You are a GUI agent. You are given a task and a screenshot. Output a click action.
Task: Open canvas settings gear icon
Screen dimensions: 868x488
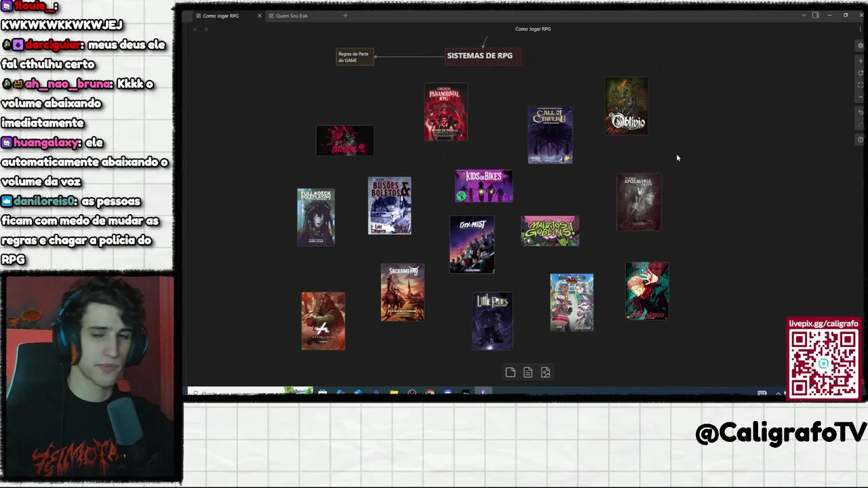coord(861,45)
